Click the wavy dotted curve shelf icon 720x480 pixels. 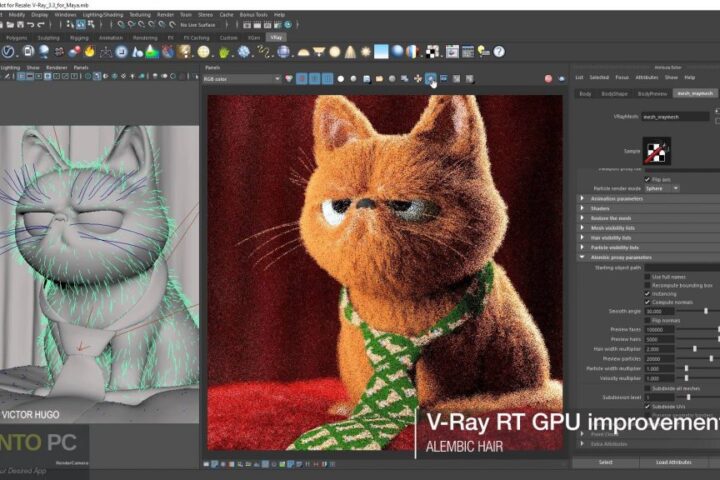pos(263,52)
